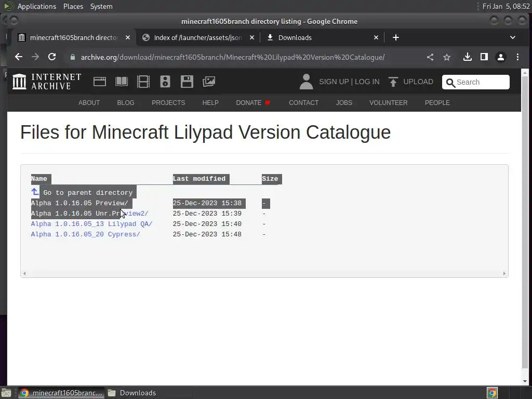The width and height of the screenshot is (532, 399).
Task: Go to parent directory link
Action: point(88,193)
